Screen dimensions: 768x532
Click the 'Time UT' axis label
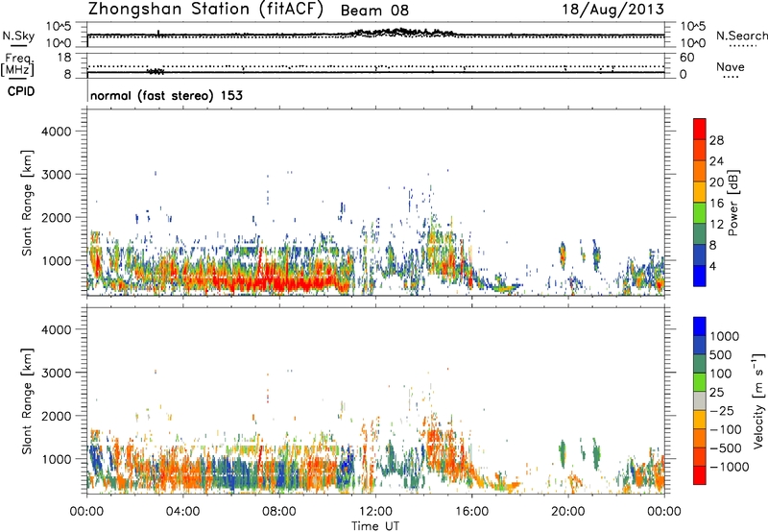pos(375,526)
